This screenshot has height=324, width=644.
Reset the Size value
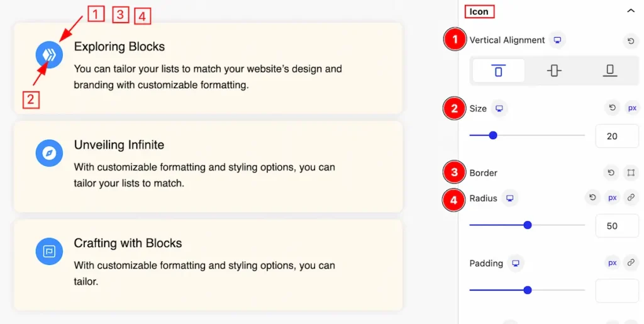(x=613, y=108)
